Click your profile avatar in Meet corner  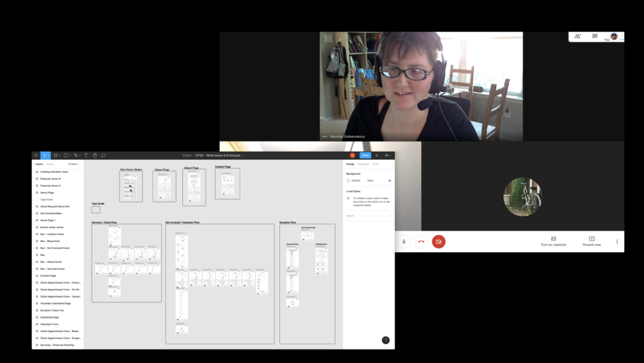(x=614, y=37)
